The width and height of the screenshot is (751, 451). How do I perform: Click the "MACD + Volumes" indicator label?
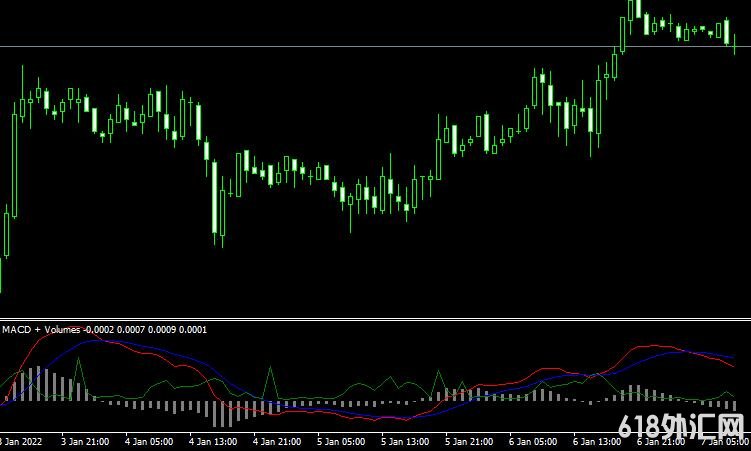(41, 330)
